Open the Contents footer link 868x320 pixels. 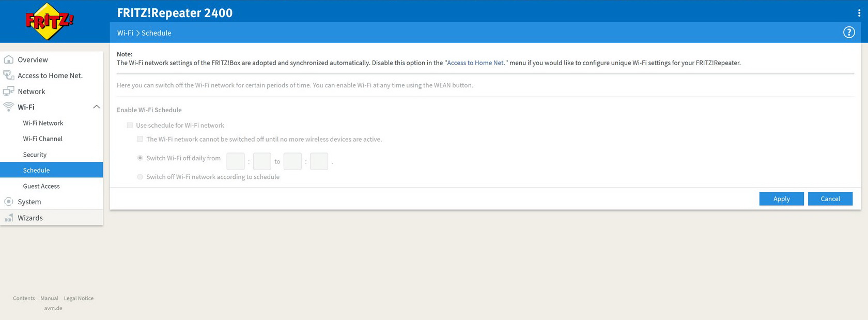pos(24,298)
